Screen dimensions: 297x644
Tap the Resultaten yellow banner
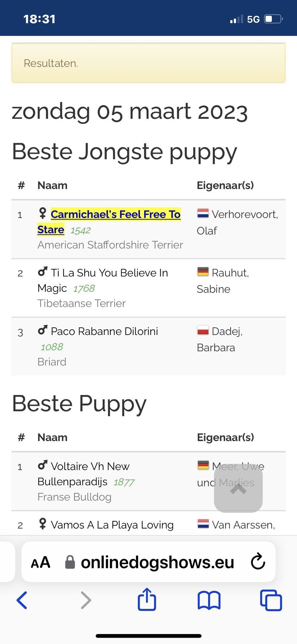pos(148,63)
